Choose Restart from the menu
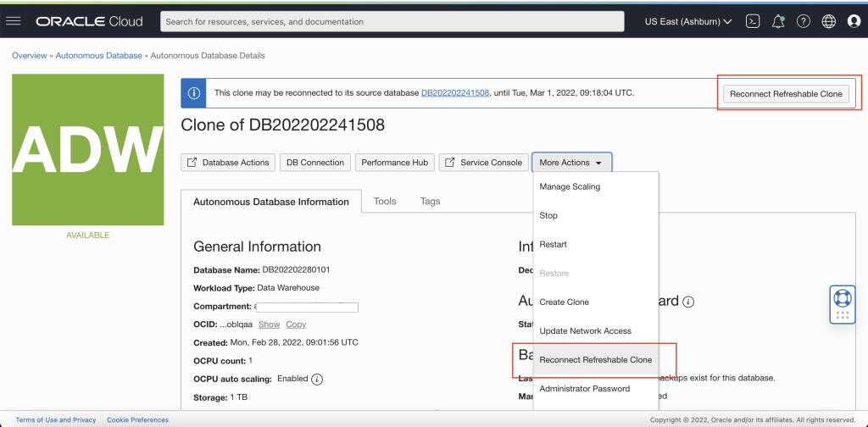This screenshot has height=427, width=868. [x=596, y=245]
